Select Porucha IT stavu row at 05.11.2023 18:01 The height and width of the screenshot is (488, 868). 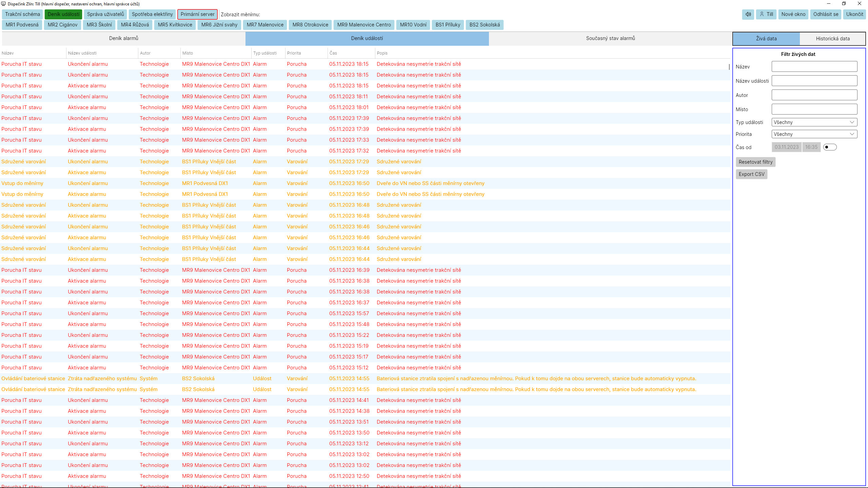point(365,107)
